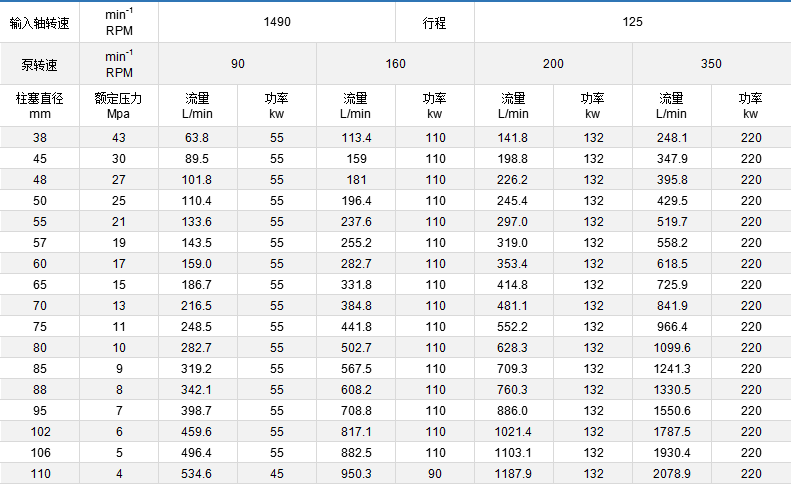Click the flow value 1099.6 cell
This screenshot has height=486, width=793.
671,348
